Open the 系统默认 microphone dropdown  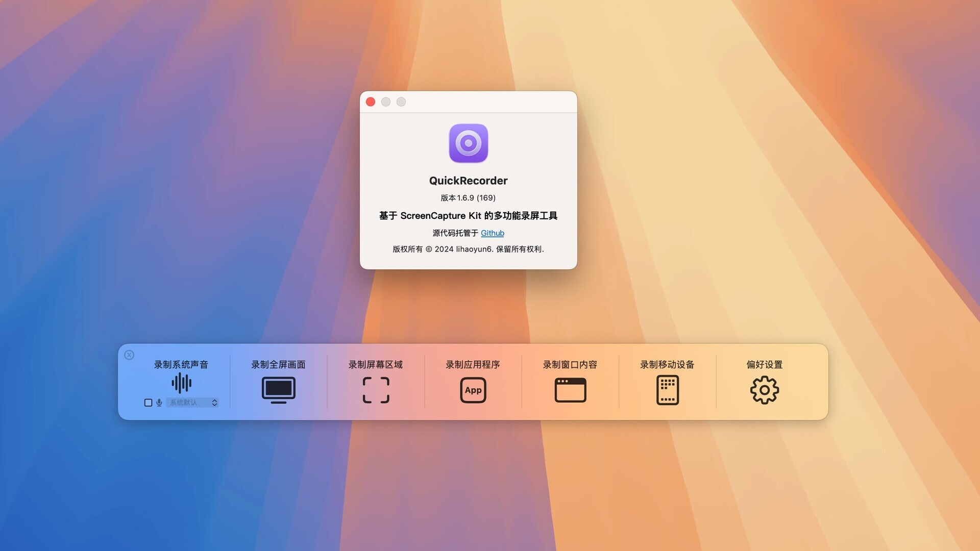(x=192, y=403)
